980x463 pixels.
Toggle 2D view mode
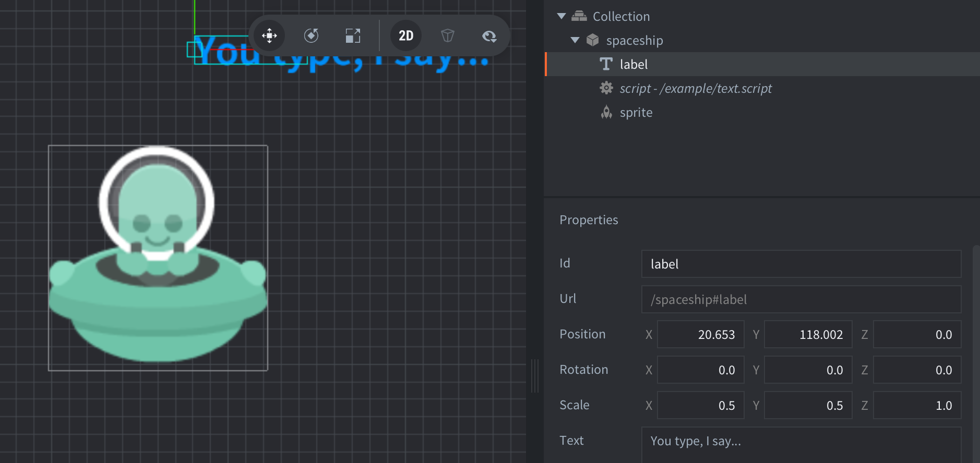click(406, 35)
